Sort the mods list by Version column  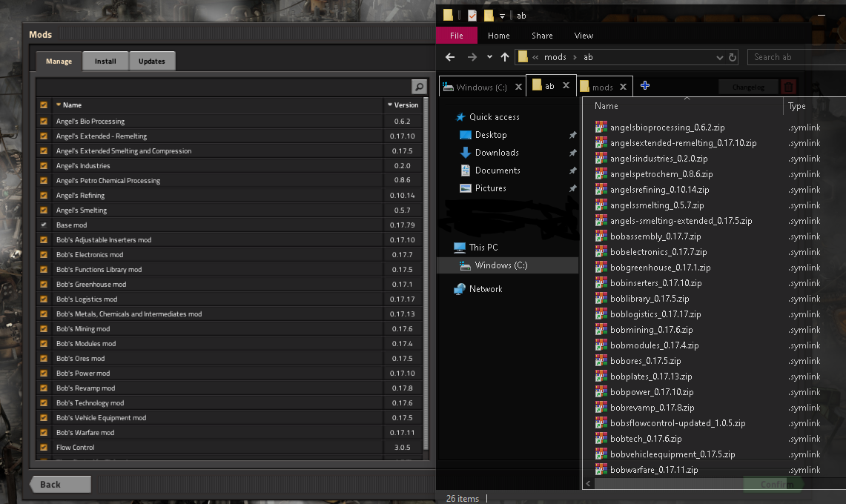403,105
